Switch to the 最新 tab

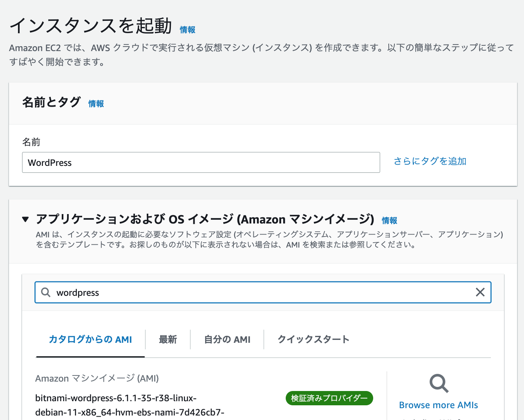pos(168,339)
